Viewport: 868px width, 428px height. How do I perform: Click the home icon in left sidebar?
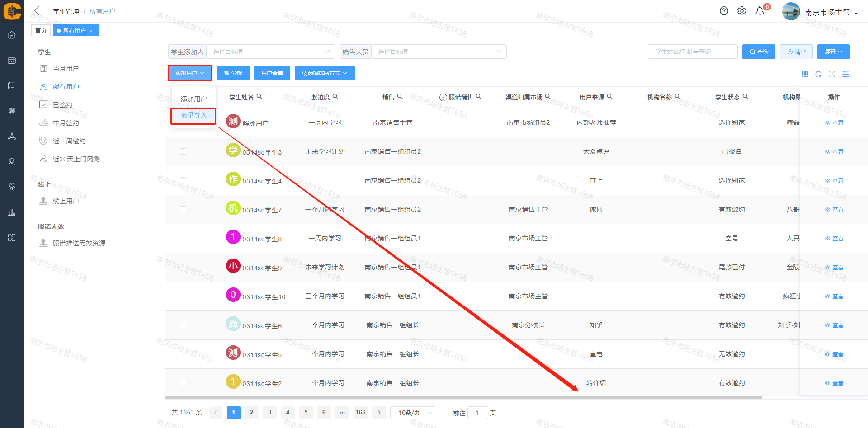point(12,35)
